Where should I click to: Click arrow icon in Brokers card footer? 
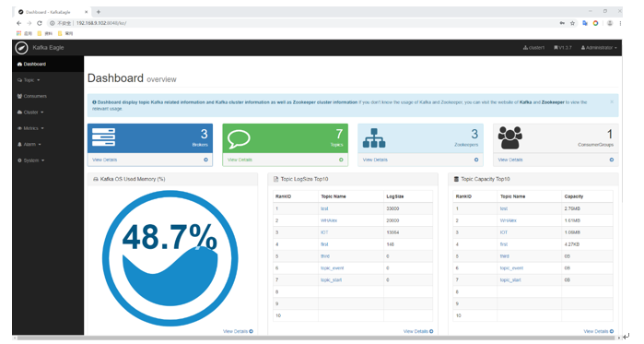coord(205,160)
